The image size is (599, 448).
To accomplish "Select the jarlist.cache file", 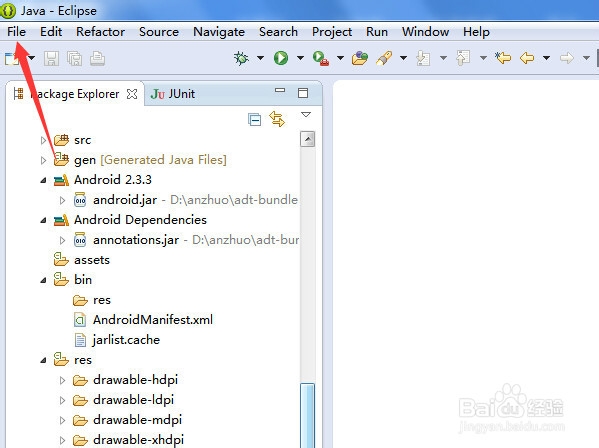I will (x=117, y=340).
